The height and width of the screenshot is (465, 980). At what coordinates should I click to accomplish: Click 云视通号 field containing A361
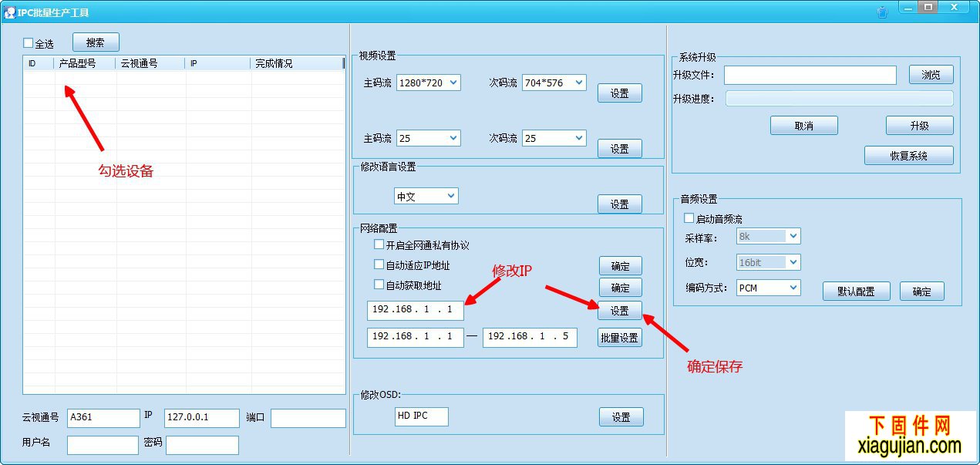pyautogui.click(x=103, y=418)
